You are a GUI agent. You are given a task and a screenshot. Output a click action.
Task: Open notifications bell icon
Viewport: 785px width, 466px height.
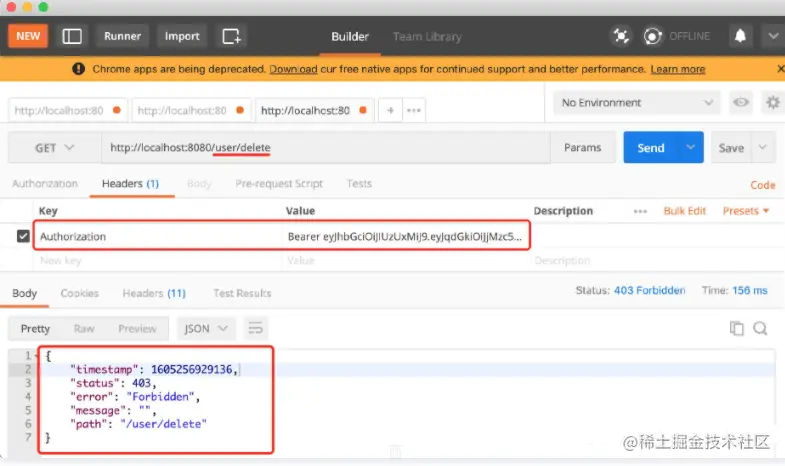[740, 36]
